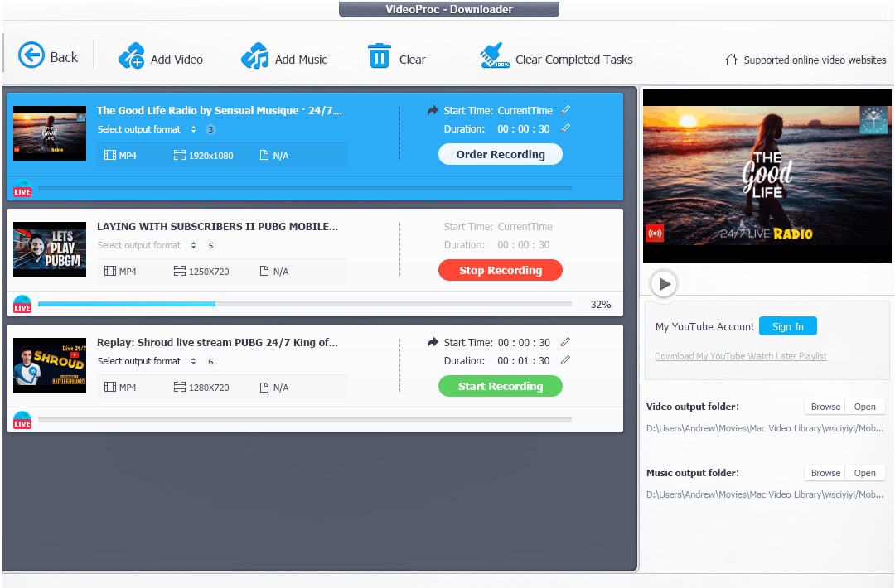Select the Clear trash icon
The height and width of the screenshot is (588, 895).
coord(380,56)
